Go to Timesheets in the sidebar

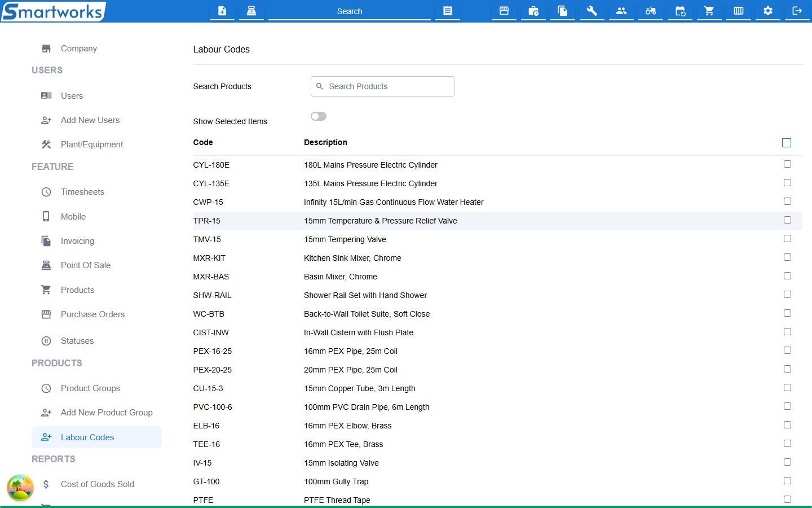click(96, 192)
